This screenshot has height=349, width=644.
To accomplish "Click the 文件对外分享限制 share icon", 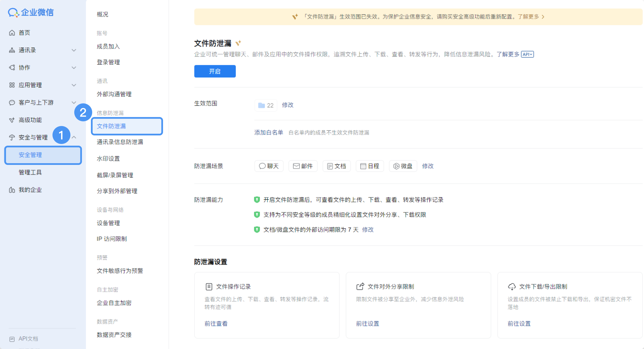I will [360, 286].
